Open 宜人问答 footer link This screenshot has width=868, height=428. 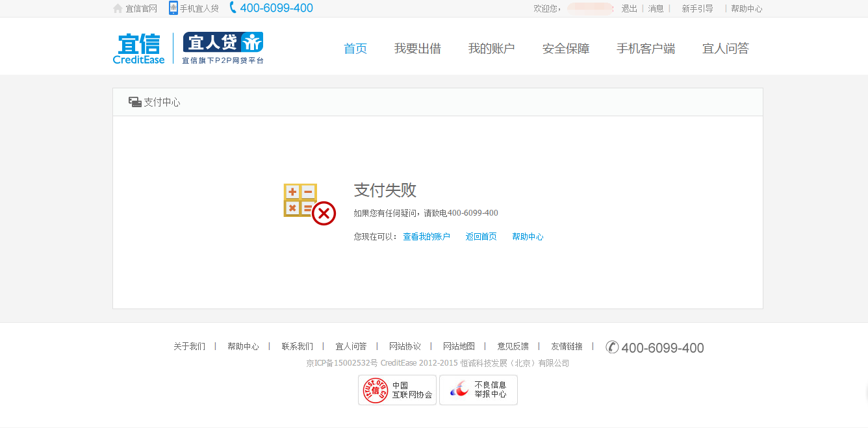tap(351, 347)
